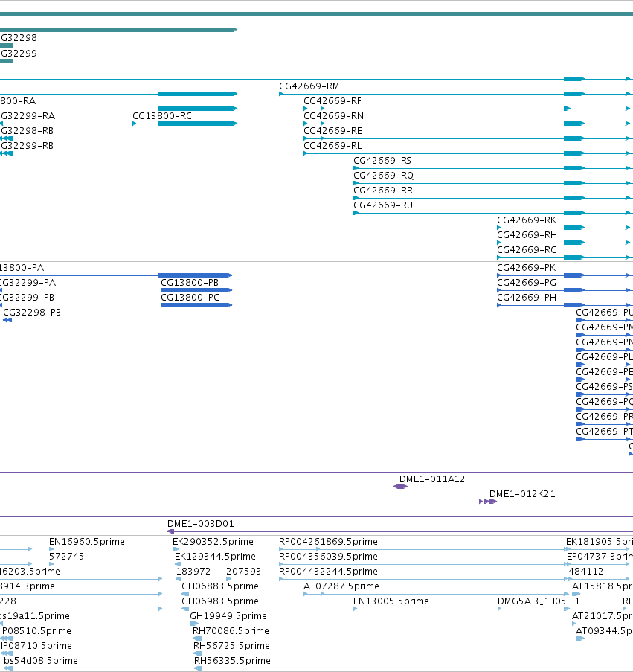Click the CG32299-RB label
The width and height of the screenshot is (633, 672).
pyautogui.click(x=27, y=146)
